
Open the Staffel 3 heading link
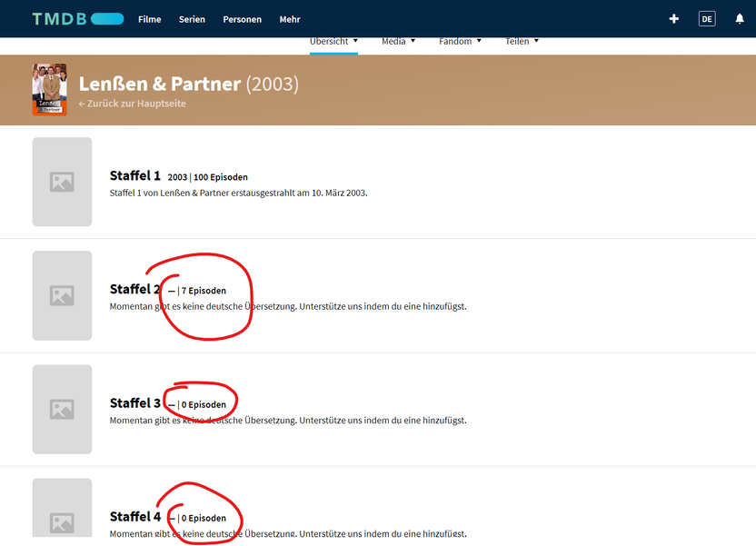(x=135, y=402)
